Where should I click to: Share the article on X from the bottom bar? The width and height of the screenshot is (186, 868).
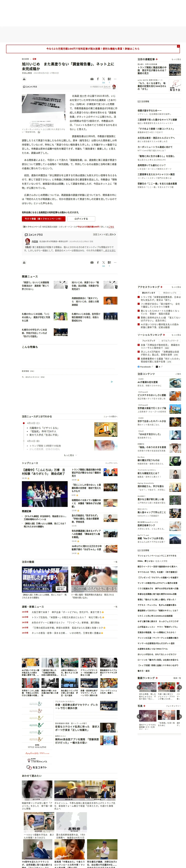click(104, 262)
